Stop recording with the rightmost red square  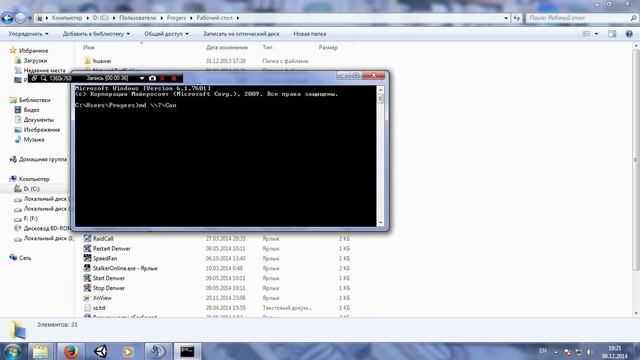click(174, 78)
